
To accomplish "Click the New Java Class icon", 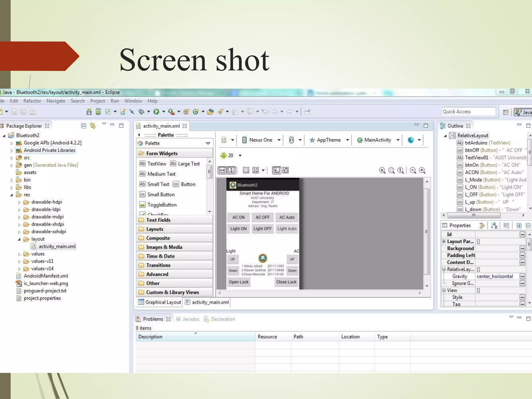I will coord(196,112).
